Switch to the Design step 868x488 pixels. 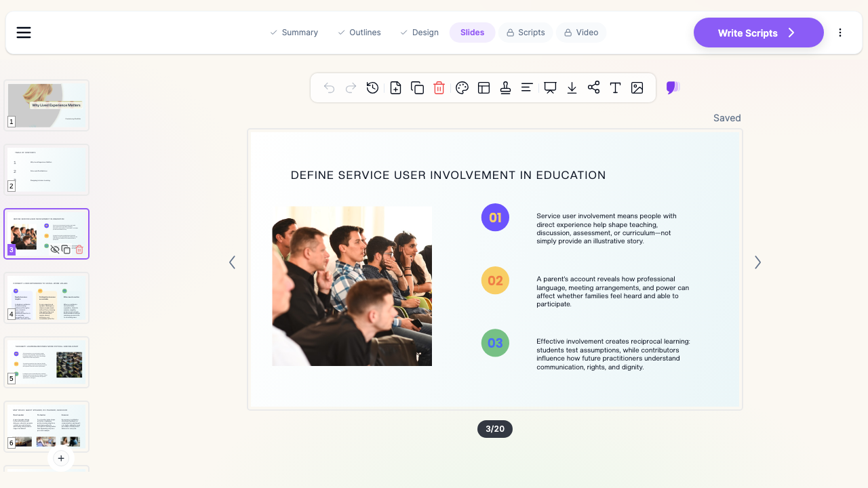[419, 33]
